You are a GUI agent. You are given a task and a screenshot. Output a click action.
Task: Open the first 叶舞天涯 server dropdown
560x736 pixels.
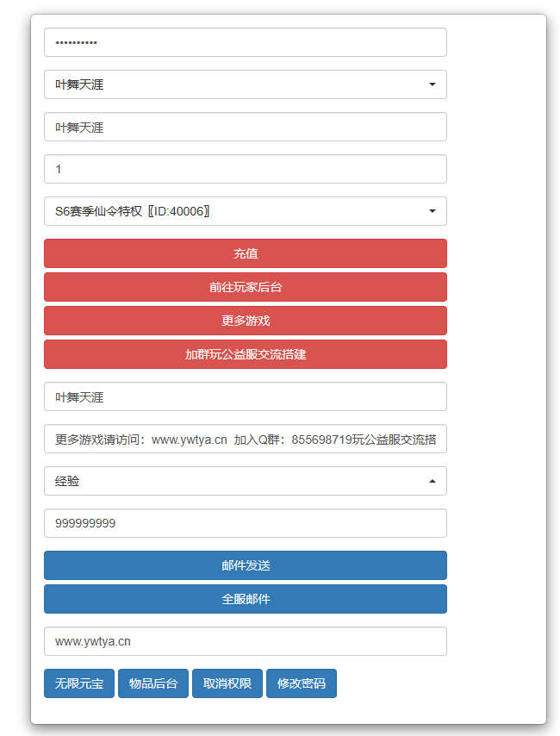click(245, 84)
